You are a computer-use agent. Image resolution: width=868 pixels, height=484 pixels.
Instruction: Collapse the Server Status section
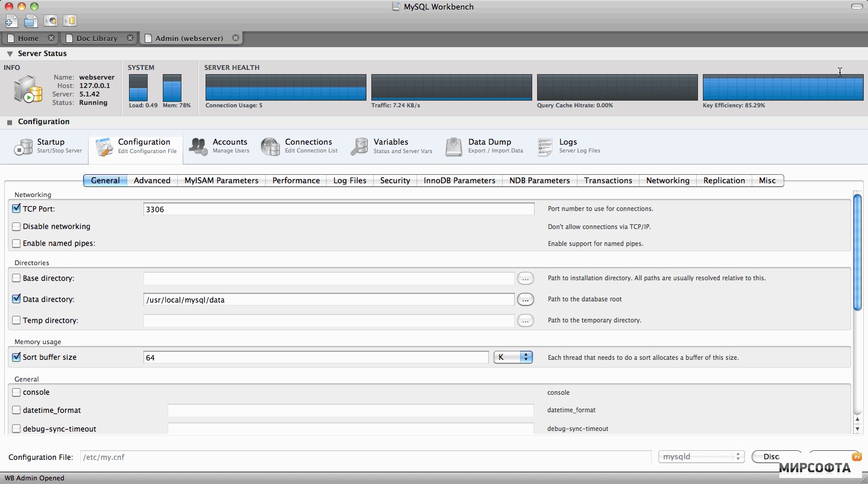point(10,54)
